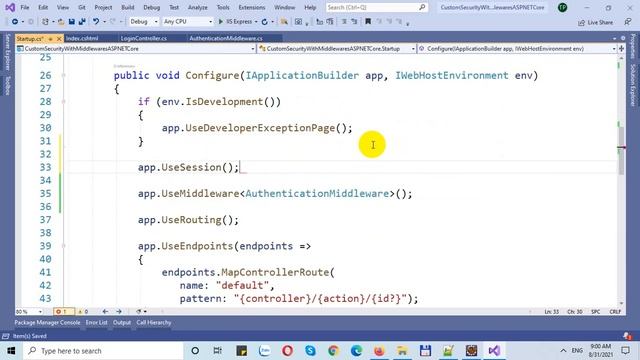Open the Configure member navigation dropdown
Screen dimensions: 640x360
pos(517,49)
